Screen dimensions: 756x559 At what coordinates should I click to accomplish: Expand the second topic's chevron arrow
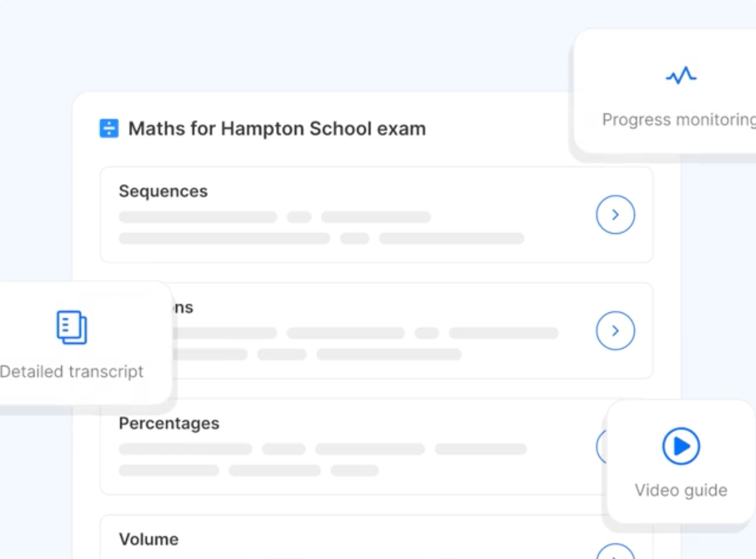[x=615, y=330]
